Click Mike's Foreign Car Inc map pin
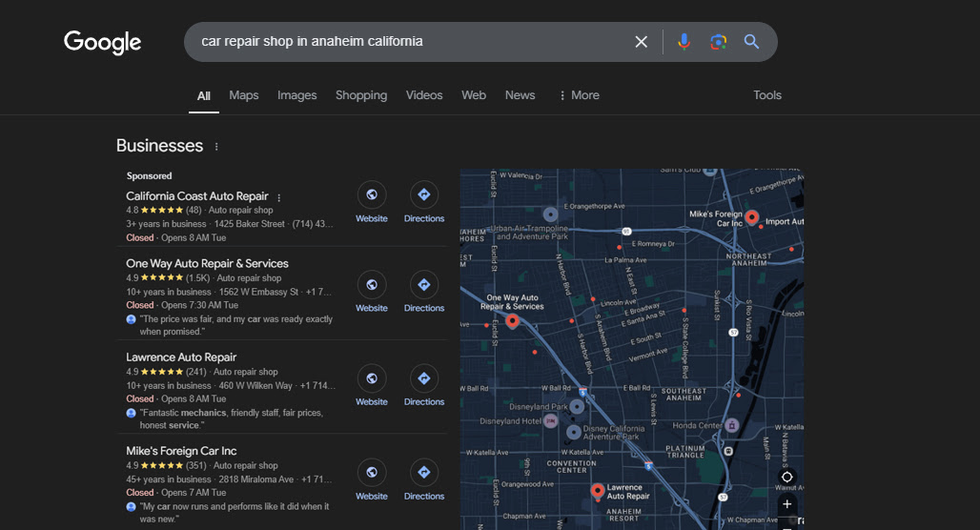Viewport: 980px width, 530px height. pyautogui.click(x=752, y=217)
